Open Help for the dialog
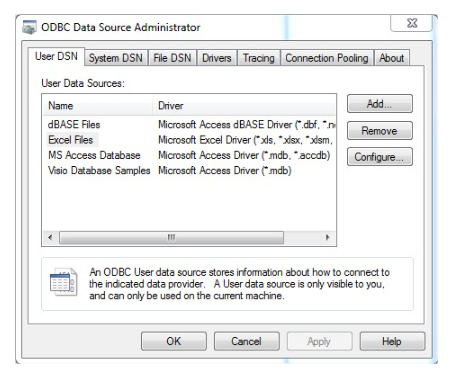The height and width of the screenshot is (372, 464). [x=392, y=341]
